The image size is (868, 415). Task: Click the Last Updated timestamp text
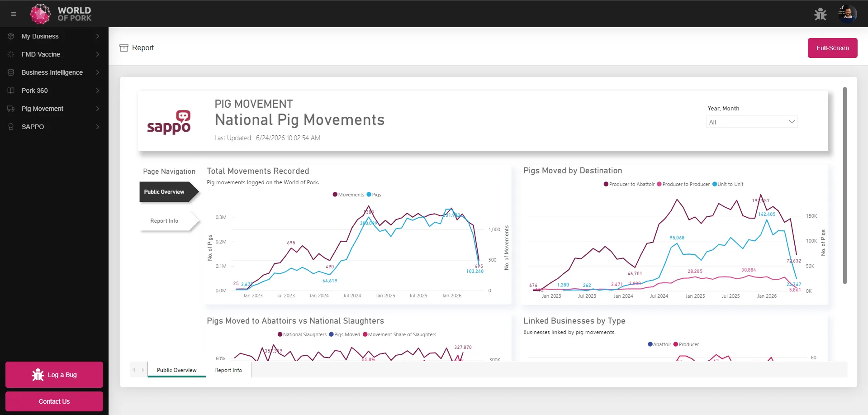267,138
